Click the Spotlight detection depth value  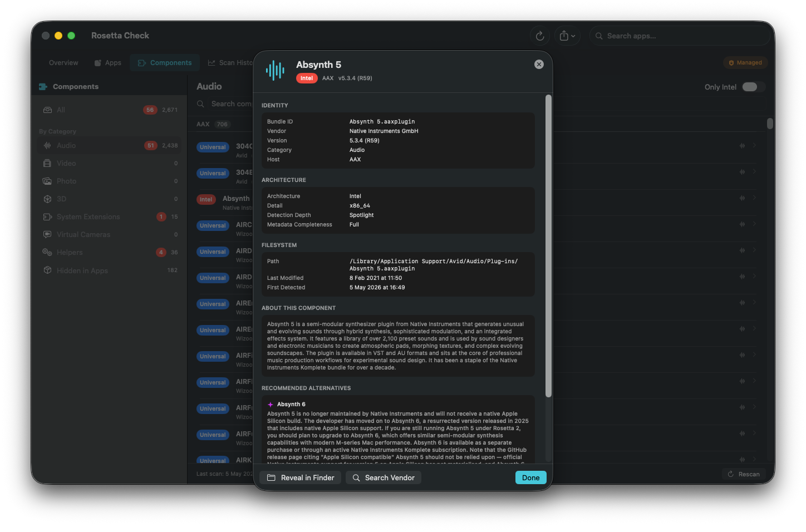[x=361, y=215]
